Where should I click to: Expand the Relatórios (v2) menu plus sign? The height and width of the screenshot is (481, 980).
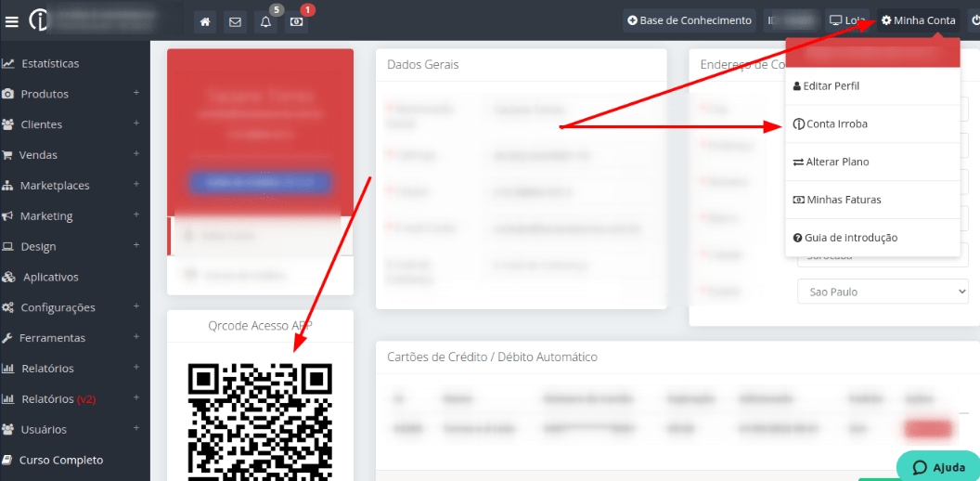pos(136,398)
